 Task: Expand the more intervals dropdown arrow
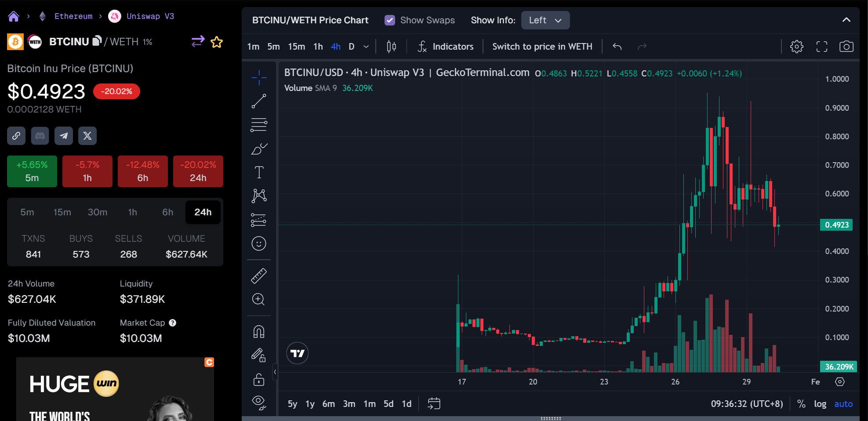[x=366, y=47]
